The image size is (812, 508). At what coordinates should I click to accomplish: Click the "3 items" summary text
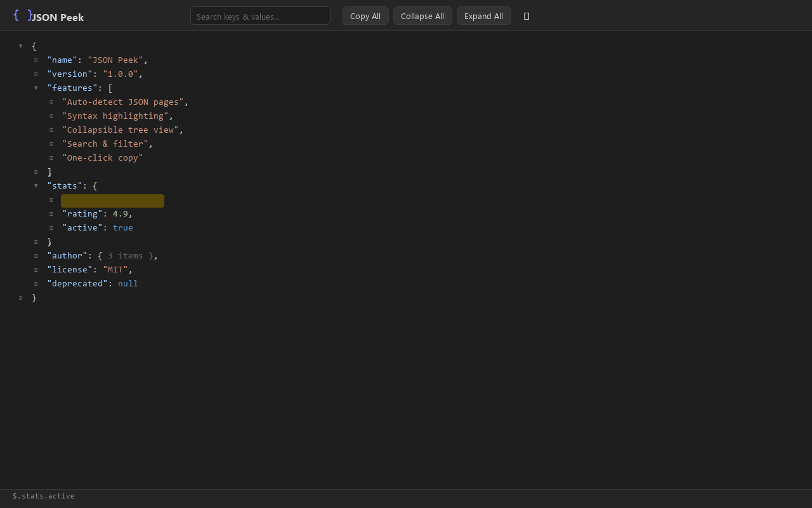point(126,256)
